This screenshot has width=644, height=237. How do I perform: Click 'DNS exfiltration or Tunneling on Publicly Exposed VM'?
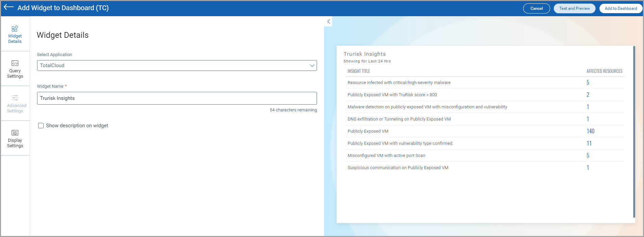click(x=399, y=119)
